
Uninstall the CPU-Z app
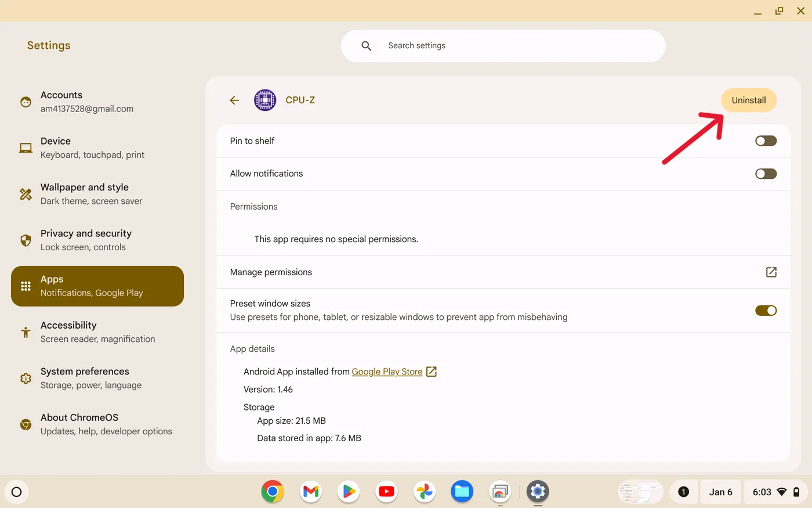pyautogui.click(x=749, y=100)
